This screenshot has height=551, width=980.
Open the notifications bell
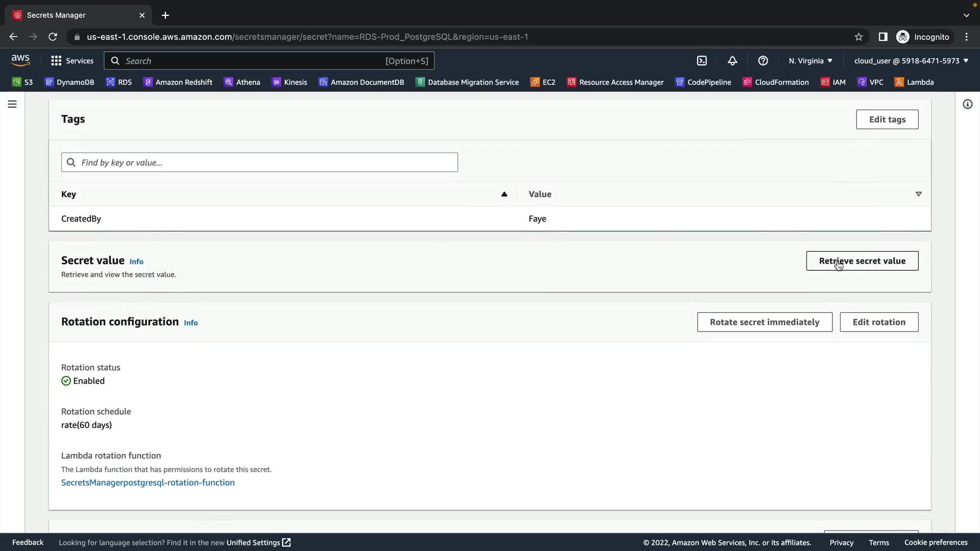point(732,61)
